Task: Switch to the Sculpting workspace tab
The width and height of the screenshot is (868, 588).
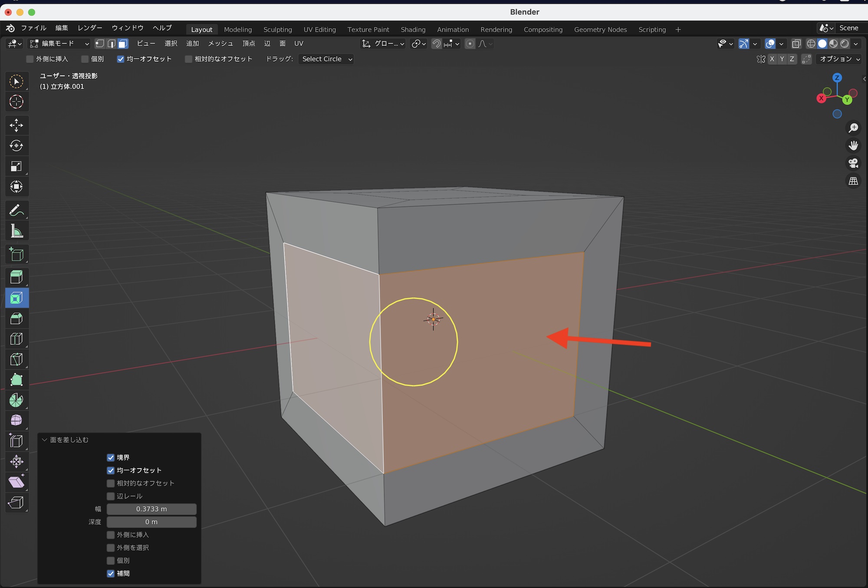Action: tap(277, 30)
